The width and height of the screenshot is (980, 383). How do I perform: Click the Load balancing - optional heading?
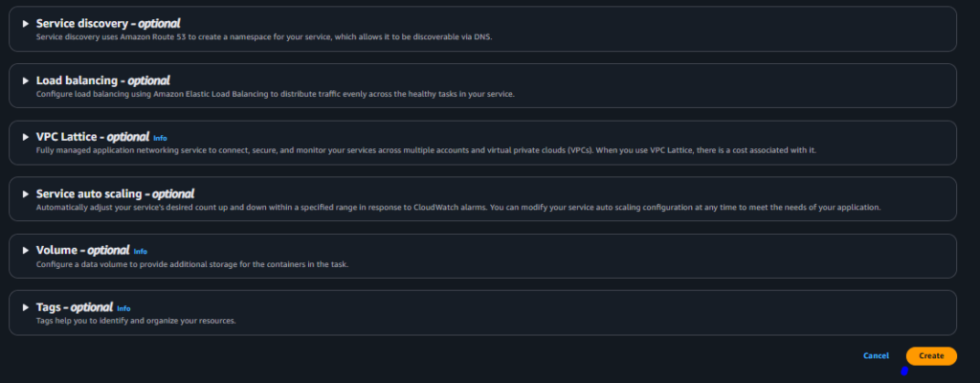tap(103, 80)
